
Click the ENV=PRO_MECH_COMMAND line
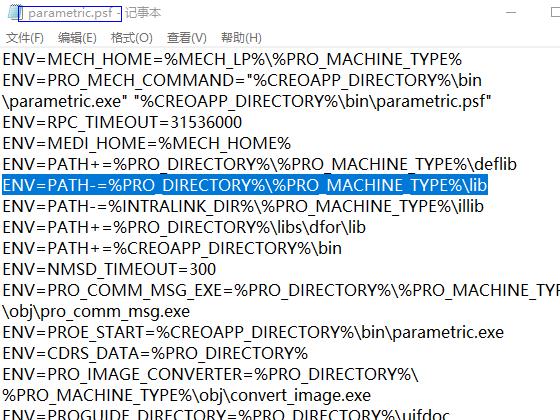(242, 80)
